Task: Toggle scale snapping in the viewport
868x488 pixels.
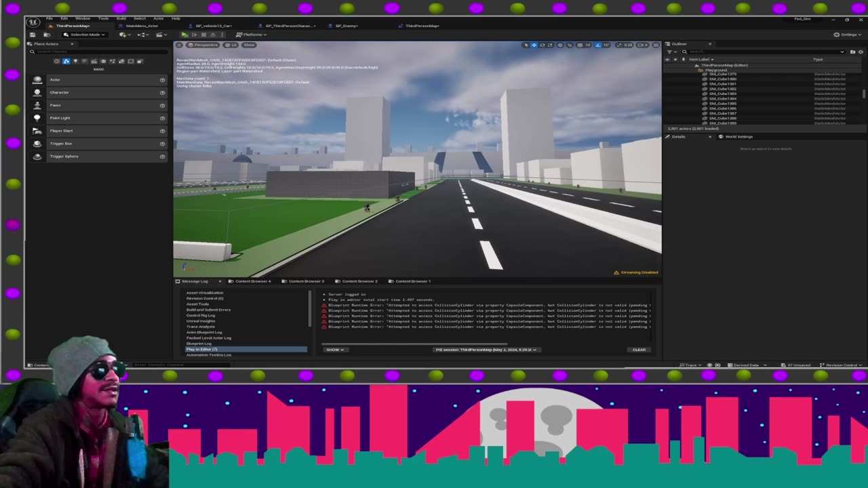Action: coord(620,45)
